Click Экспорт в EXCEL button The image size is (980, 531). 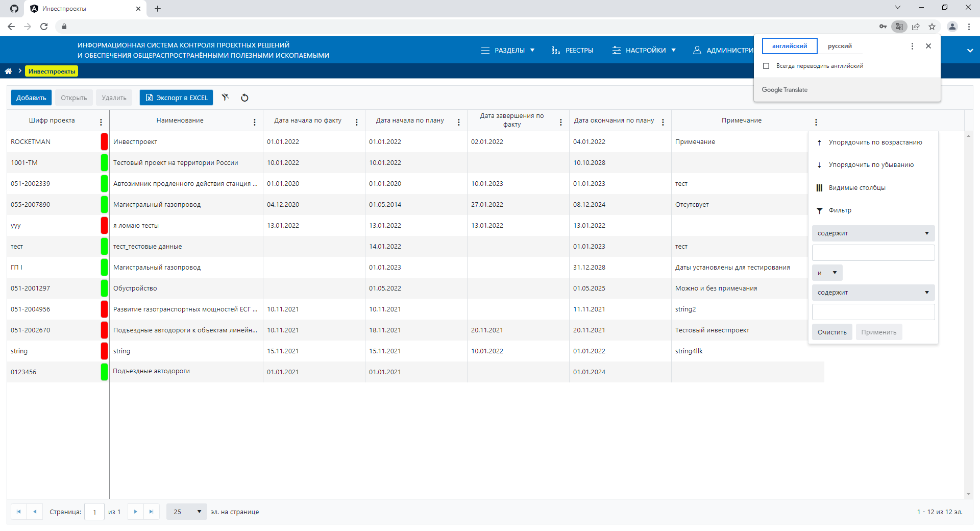176,98
